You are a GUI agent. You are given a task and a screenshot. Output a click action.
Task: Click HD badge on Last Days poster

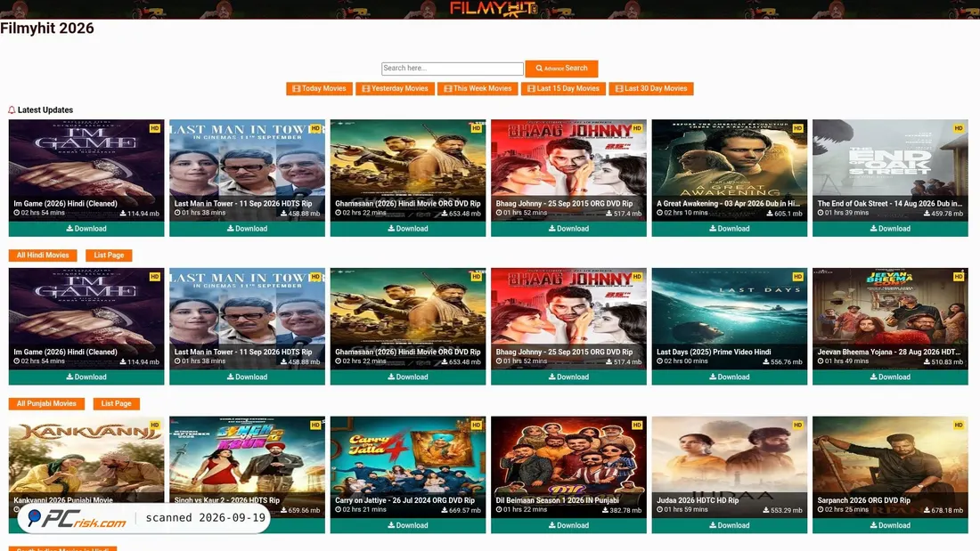click(x=797, y=276)
